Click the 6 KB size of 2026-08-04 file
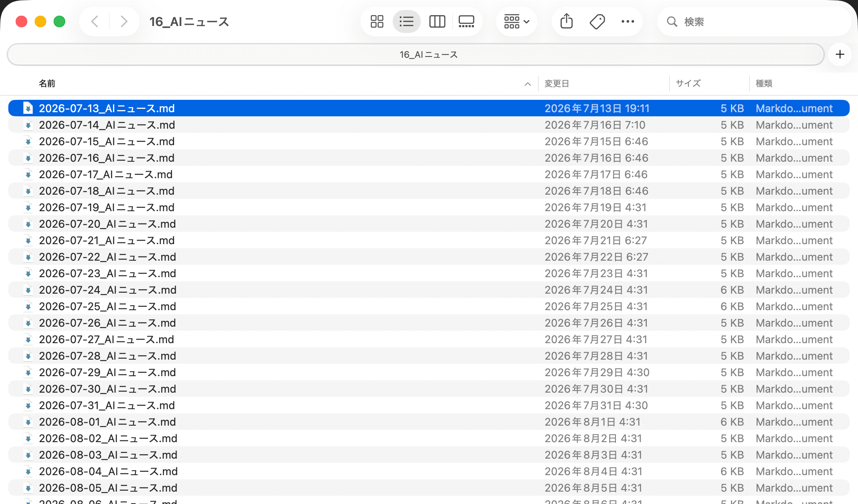This screenshot has height=504, width=858. tap(732, 471)
